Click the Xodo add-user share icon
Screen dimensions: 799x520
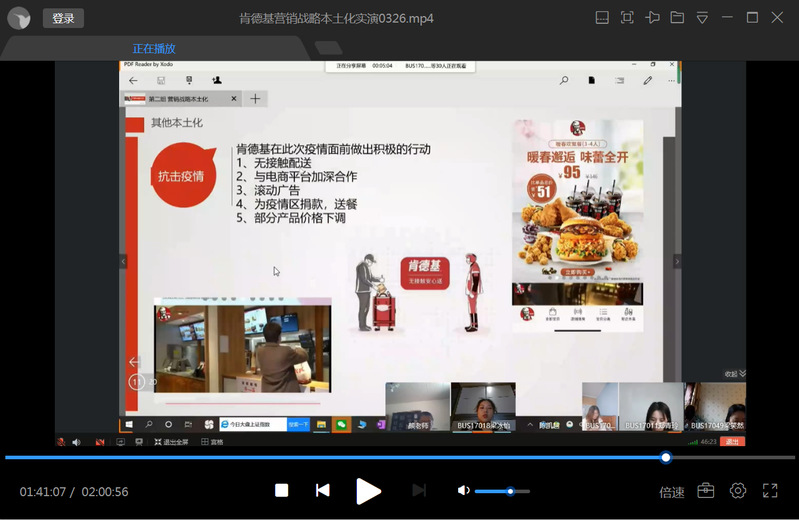point(217,80)
